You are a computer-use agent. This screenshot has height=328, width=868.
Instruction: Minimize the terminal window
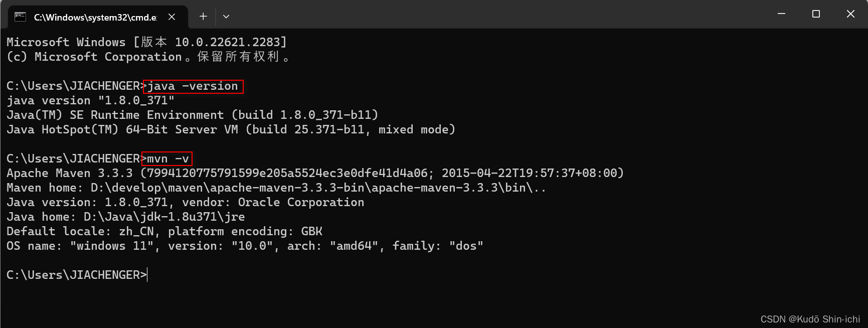(781, 14)
